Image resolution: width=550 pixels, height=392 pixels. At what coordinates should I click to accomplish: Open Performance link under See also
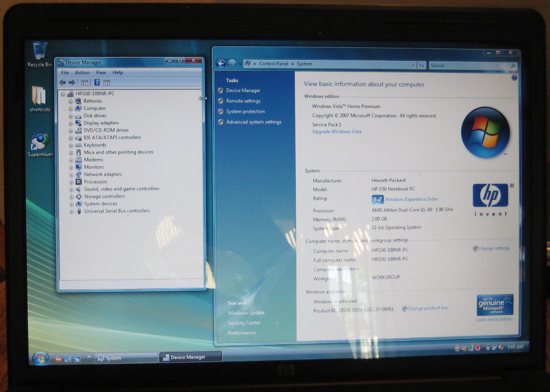pos(242,333)
